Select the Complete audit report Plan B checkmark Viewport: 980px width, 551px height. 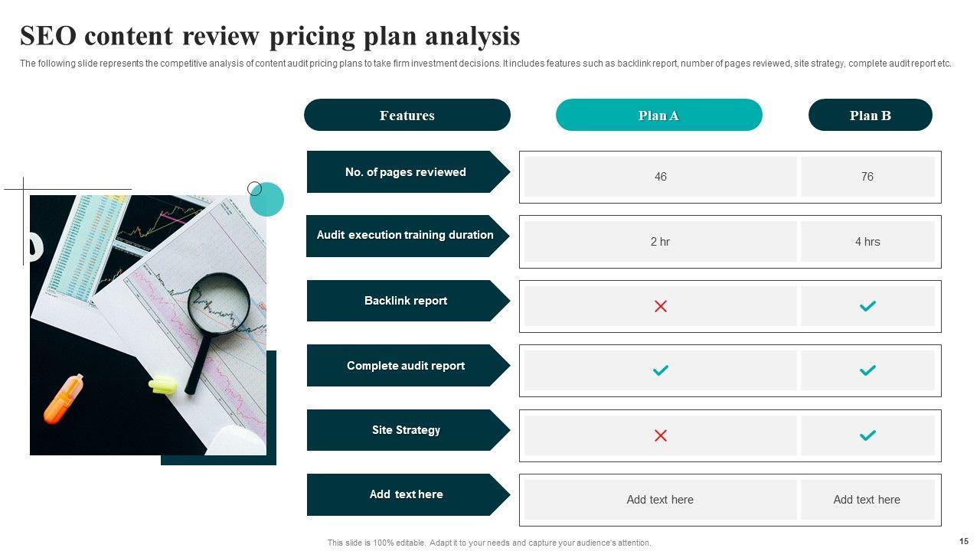coord(867,370)
